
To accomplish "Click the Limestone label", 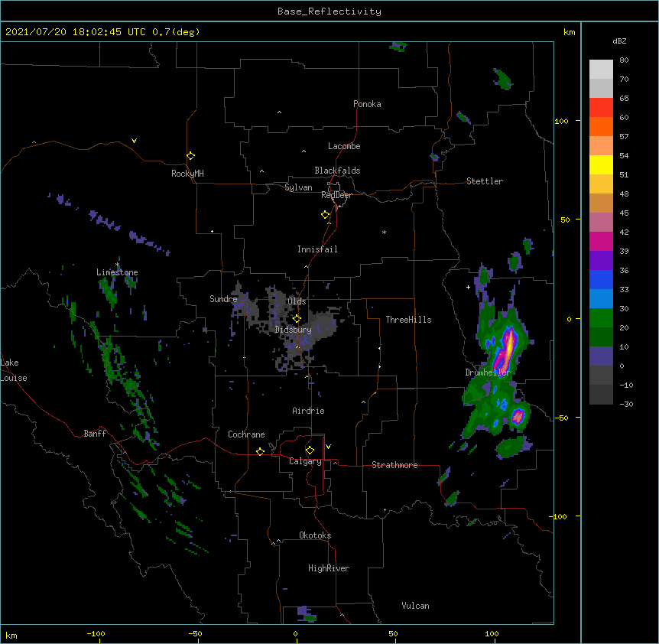I will pos(117,272).
